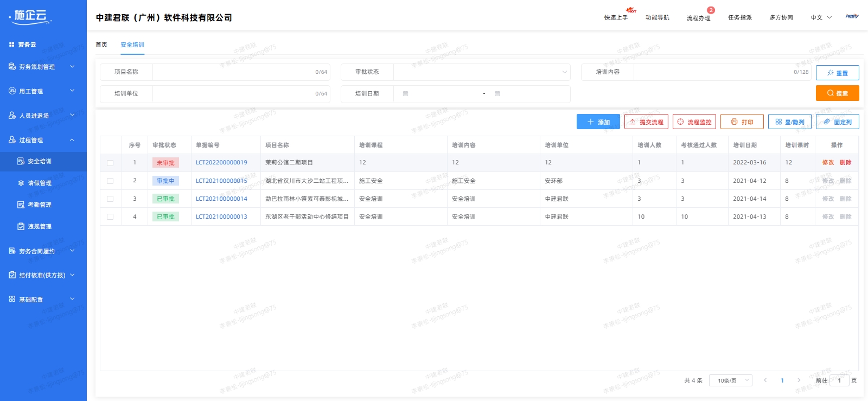Click 删除 for the 茉莉公馆二期项目 row
This screenshot has width=868, height=401.
coord(846,162)
